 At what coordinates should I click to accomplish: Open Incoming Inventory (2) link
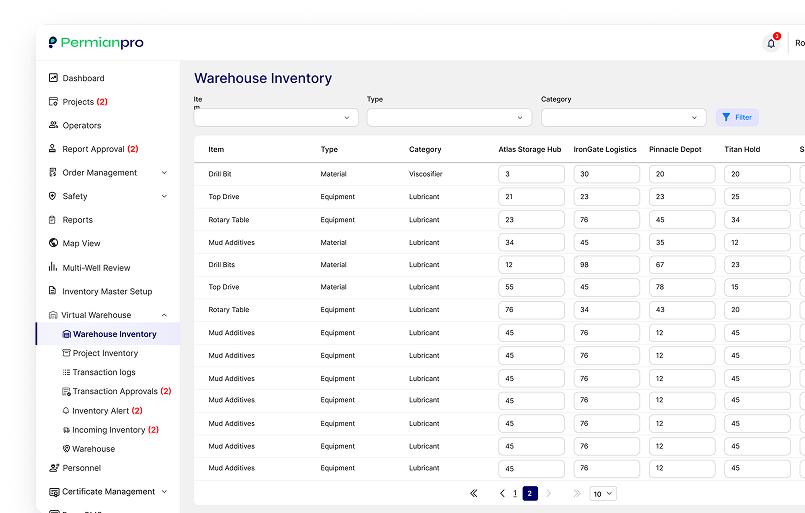(x=116, y=430)
